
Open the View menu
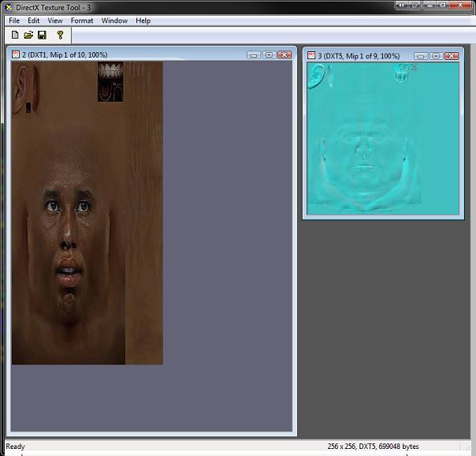pyautogui.click(x=55, y=21)
